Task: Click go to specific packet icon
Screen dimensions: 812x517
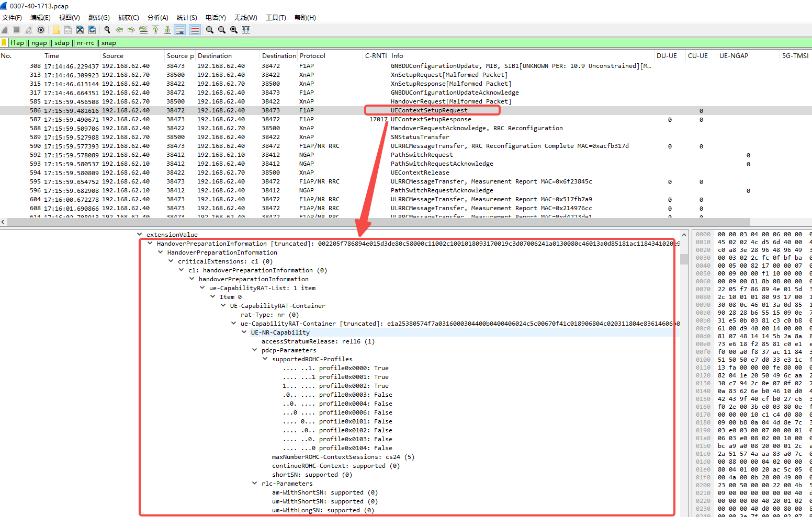Action: point(143,30)
